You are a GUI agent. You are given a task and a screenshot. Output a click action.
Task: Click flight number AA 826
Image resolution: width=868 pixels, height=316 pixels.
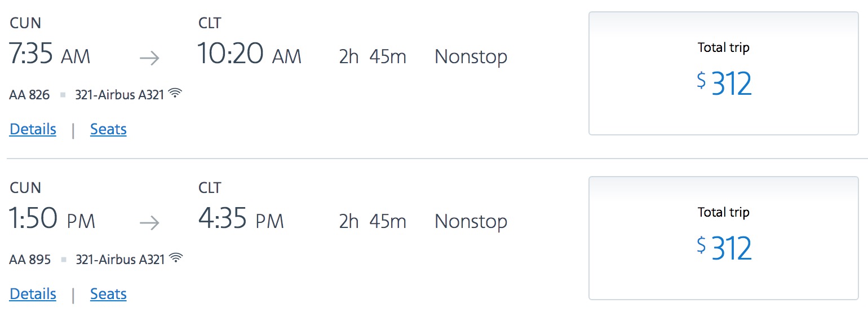(29, 95)
